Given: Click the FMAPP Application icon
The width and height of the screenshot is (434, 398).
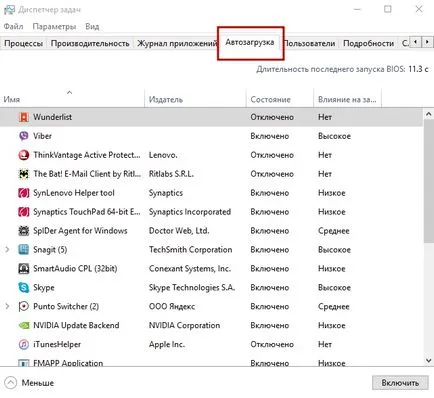Looking at the screenshot, I should pyautogui.click(x=23, y=363).
